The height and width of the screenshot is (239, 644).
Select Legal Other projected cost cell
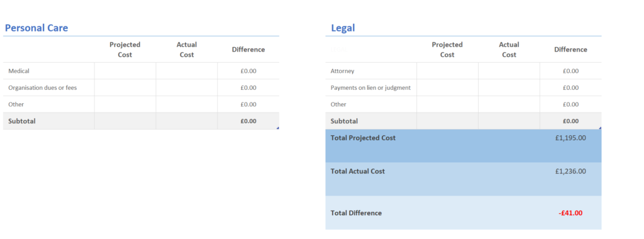pyautogui.click(x=448, y=104)
